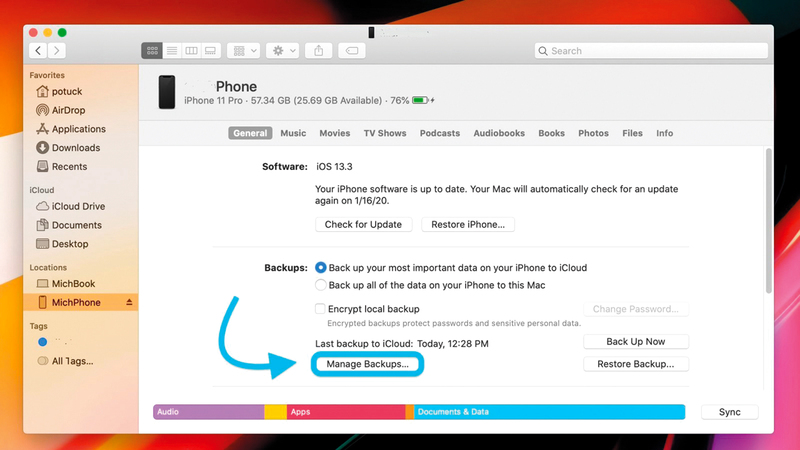The width and height of the screenshot is (800, 450).
Task: Click the Apps segment of storage bar
Action: point(345,412)
